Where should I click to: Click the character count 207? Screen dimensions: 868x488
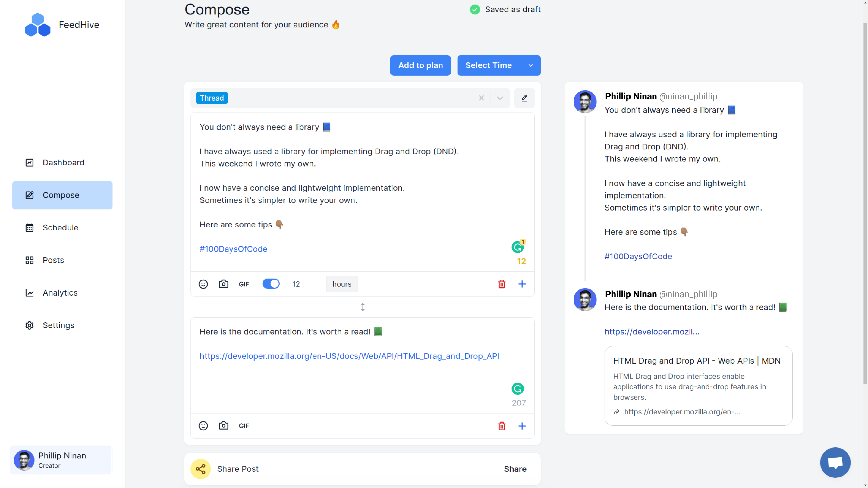pyautogui.click(x=519, y=403)
